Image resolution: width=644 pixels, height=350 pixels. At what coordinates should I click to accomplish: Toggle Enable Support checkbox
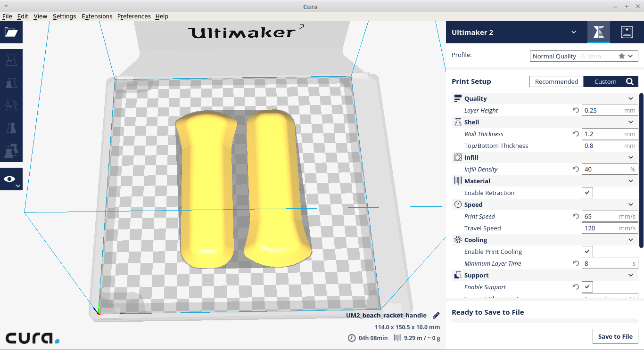click(587, 287)
